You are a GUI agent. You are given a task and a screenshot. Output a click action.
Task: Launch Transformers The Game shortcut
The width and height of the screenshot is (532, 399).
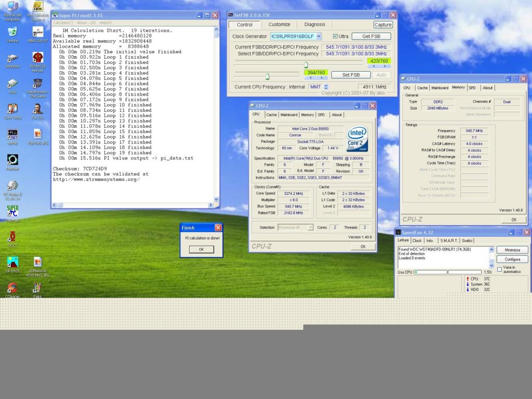(x=37, y=88)
